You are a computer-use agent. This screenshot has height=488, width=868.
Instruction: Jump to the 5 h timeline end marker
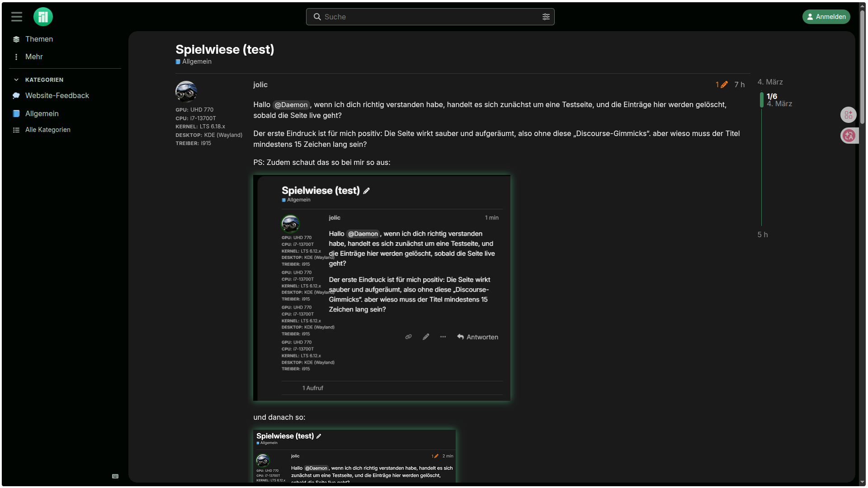click(762, 235)
